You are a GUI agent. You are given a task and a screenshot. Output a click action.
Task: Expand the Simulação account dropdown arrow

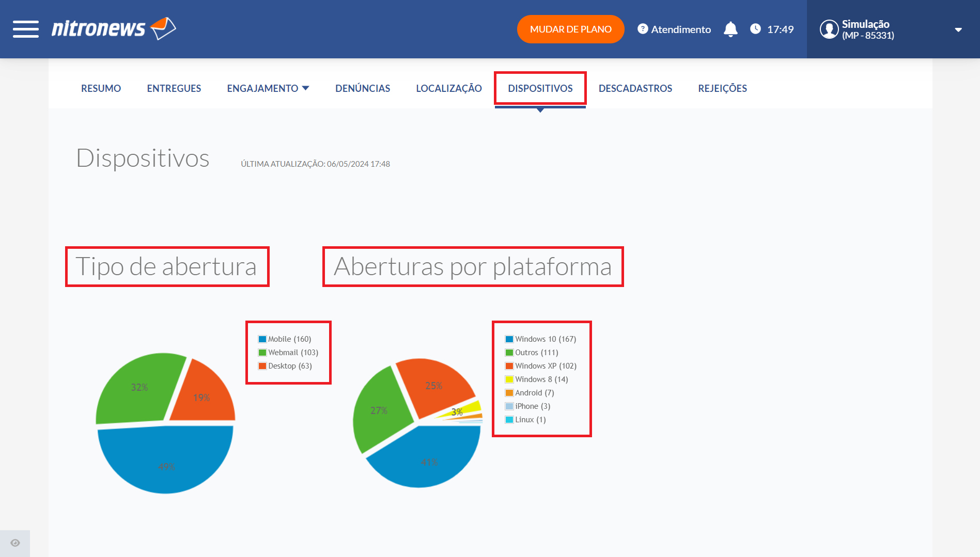point(958,29)
